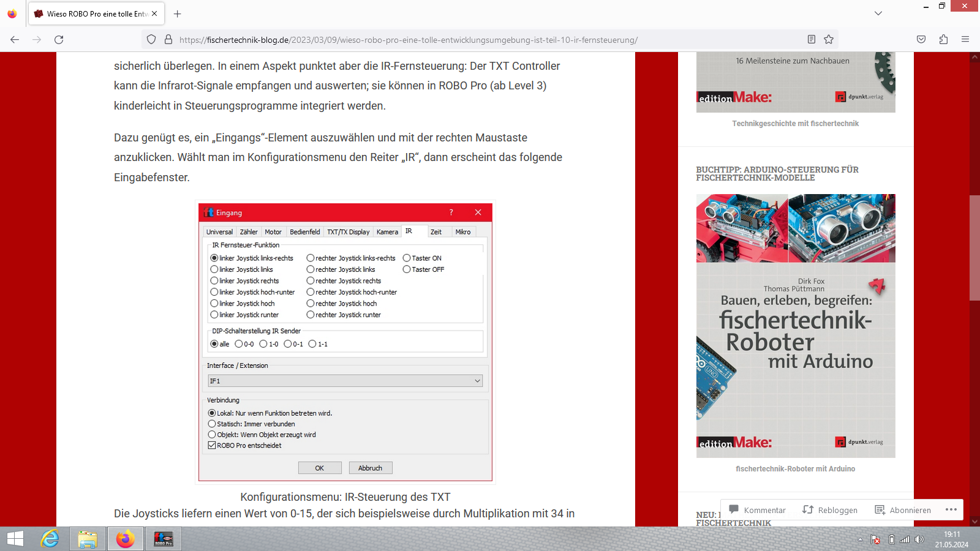Select the "Wieso ROBO Pro" browser tab
This screenshot has width=980, height=551.
click(x=96, y=13)
